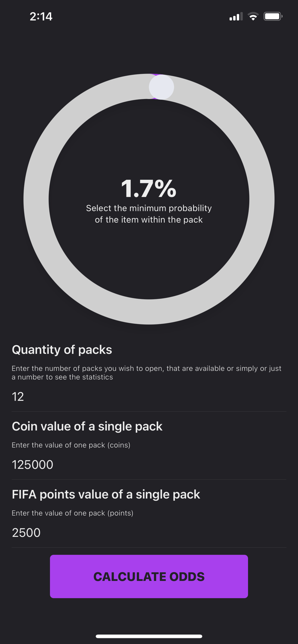The width and height of the screenshot is (298, 644).
Task: Tap the home indicator bar at bottom
Action: [x=149, y=636]
